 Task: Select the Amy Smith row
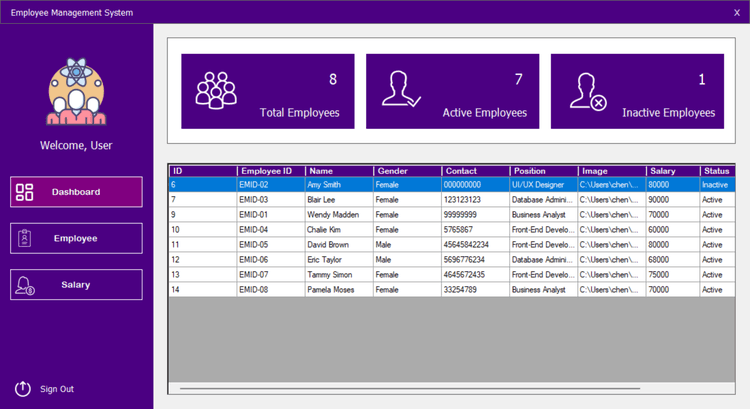point(339,185)
